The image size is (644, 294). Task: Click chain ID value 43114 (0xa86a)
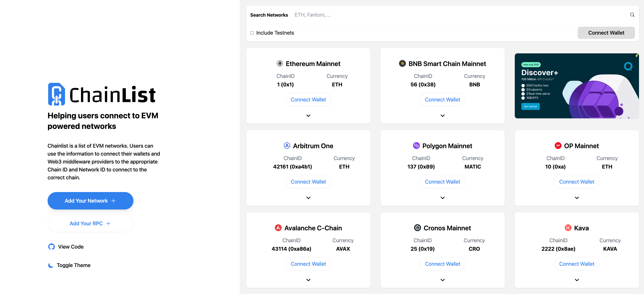tap(291, 249)
